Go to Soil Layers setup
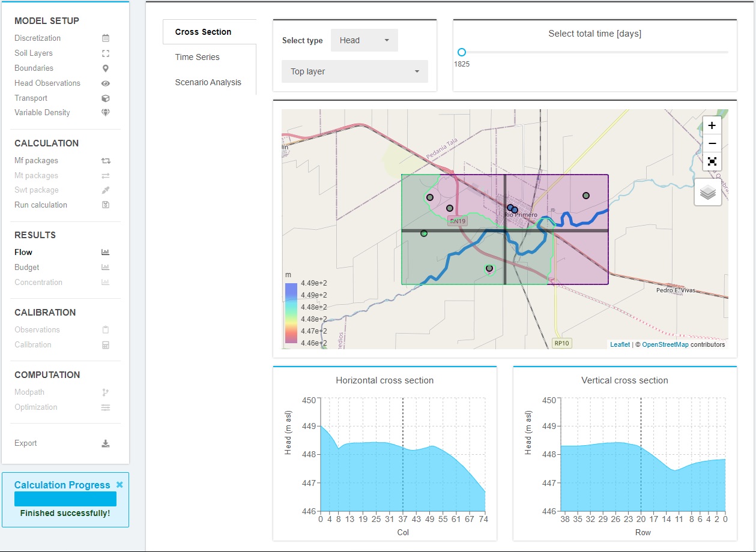This screenshot has width=756, height=552. (x=34, y=53)
